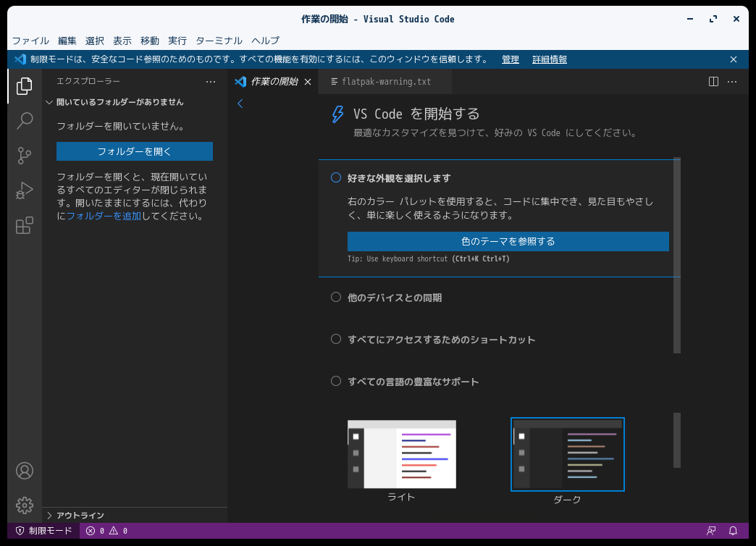Dismiss the restricted mode notification banner

pos(734,59)
